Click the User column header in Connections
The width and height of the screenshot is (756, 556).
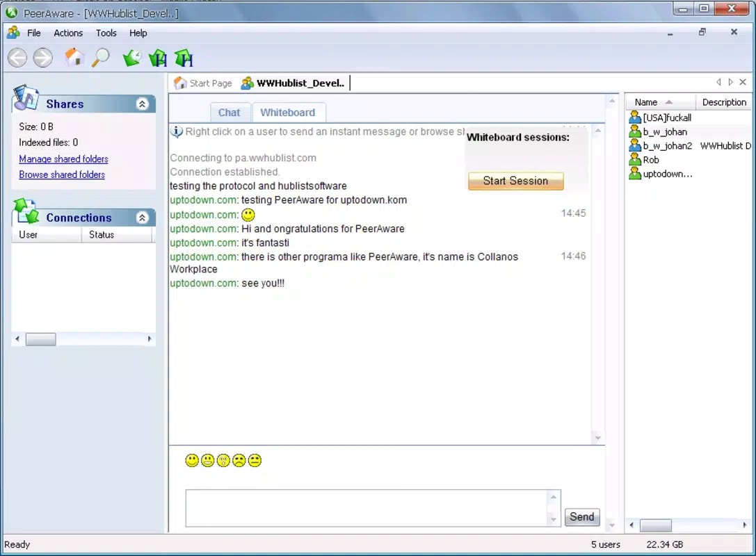pos(47,235)
